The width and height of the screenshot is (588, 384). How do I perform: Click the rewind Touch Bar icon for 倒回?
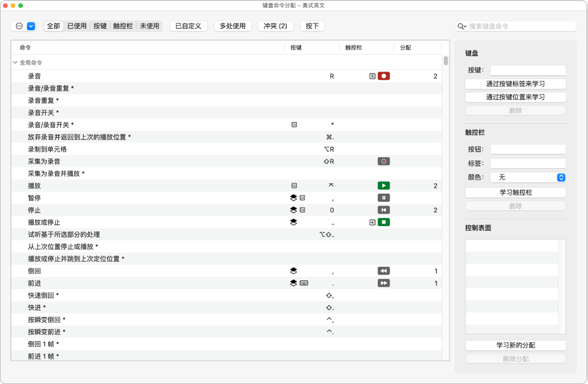(384, 271)
